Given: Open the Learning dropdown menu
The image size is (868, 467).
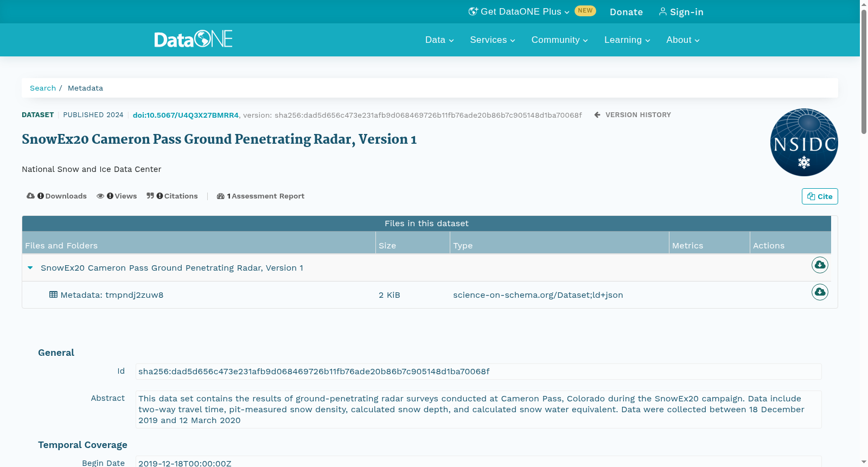Looking at the screenshot, I should (627, 40).
